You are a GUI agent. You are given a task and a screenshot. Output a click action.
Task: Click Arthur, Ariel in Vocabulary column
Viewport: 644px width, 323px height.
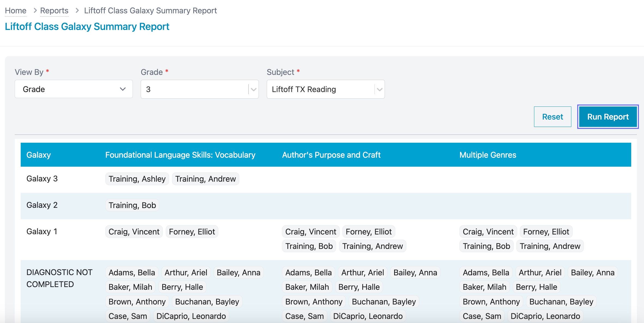[186, 272]
